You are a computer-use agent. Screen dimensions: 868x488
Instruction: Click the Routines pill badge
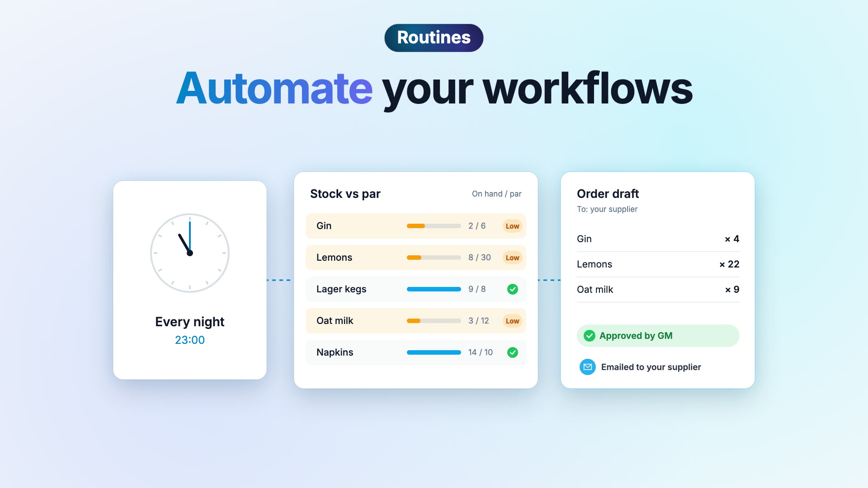(x=434, y=38)
